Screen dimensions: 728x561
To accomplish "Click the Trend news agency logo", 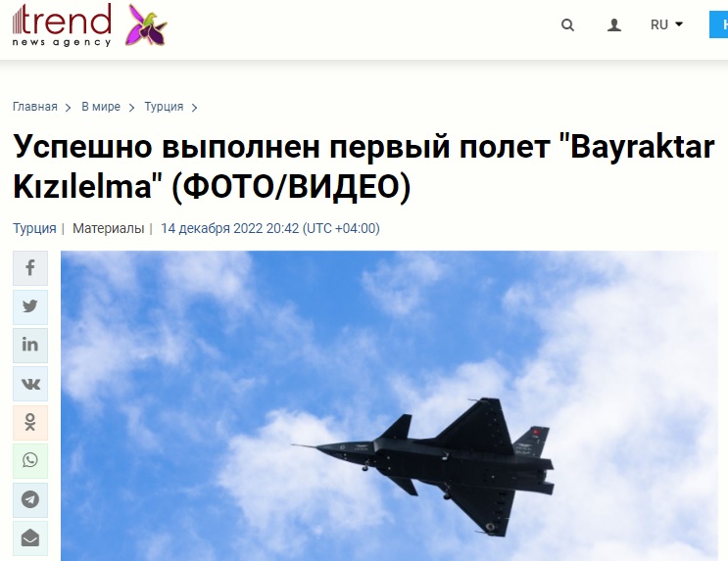I will [x=62, y=25].
